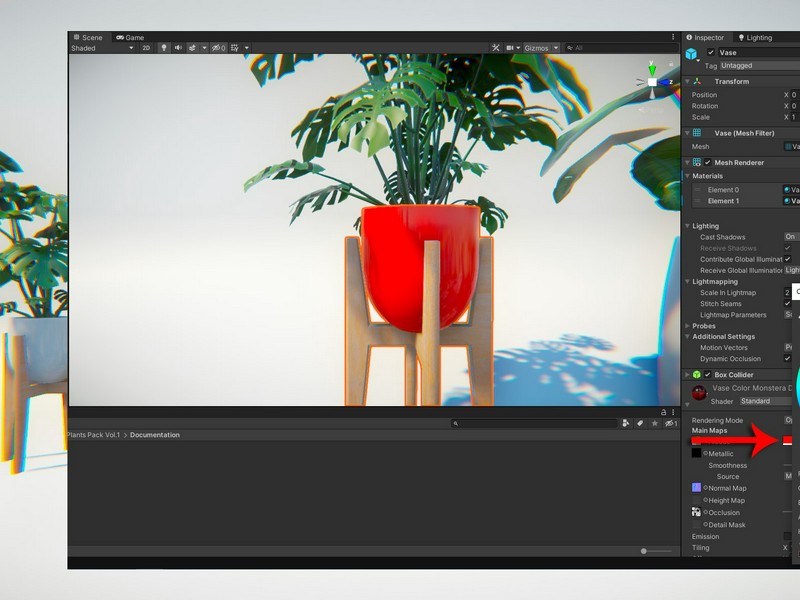Click the Project panel lock icon

[x=663, y=412]
